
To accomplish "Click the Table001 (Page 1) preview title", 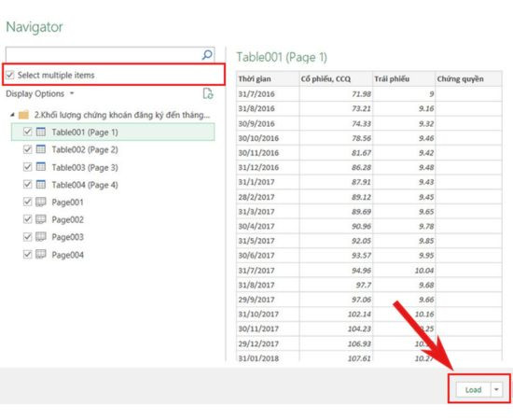I will [282, 57].
